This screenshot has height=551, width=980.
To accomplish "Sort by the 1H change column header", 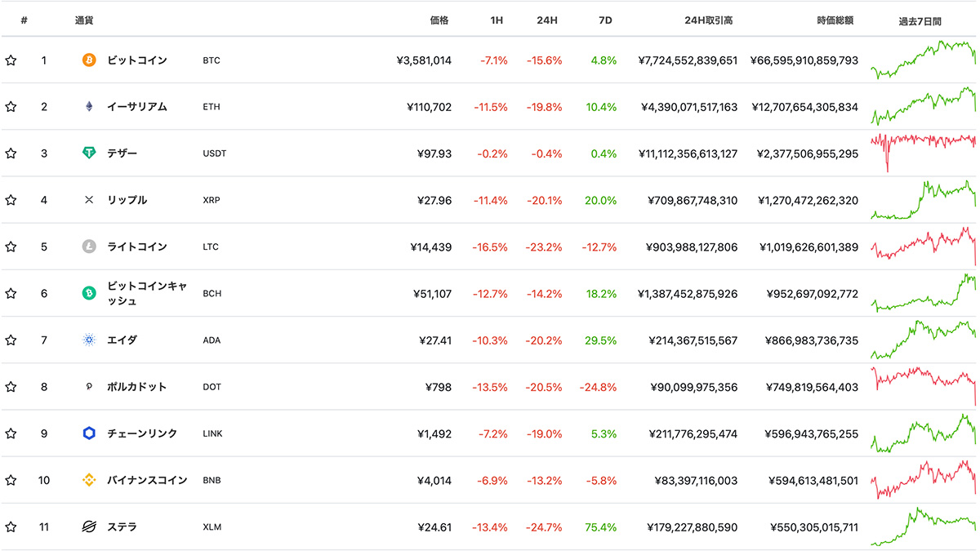I will tap(497, 20).
